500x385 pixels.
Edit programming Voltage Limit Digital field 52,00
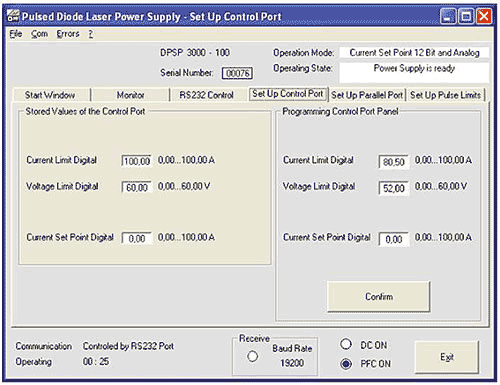pyautogui.click(x=394, y=188)
